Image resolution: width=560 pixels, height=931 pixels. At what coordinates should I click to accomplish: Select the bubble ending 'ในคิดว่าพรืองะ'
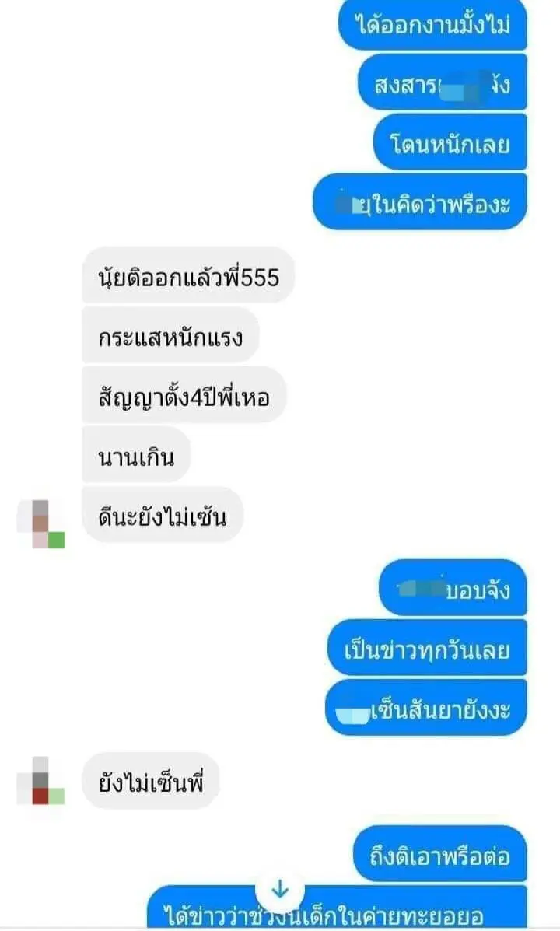[420, 203]
